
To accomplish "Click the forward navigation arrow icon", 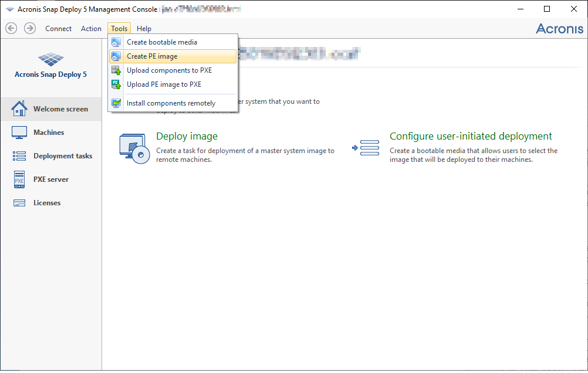I will pyautogui.click(x=30, y=28).
